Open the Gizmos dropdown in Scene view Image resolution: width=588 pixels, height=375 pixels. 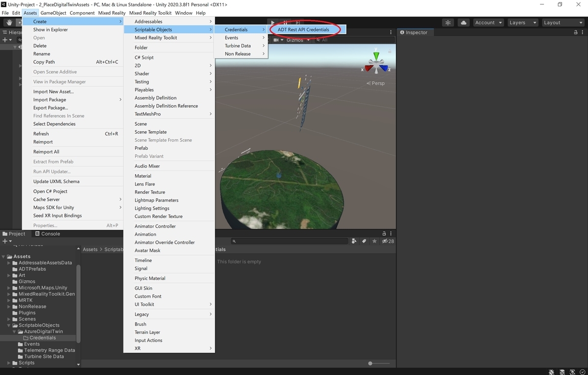[298, 40]
